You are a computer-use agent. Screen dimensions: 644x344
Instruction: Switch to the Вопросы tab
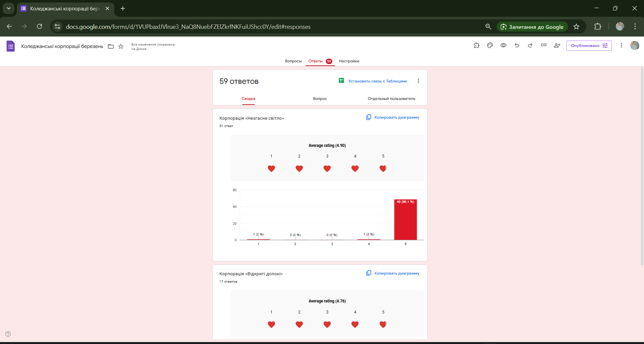click(293, 61)
